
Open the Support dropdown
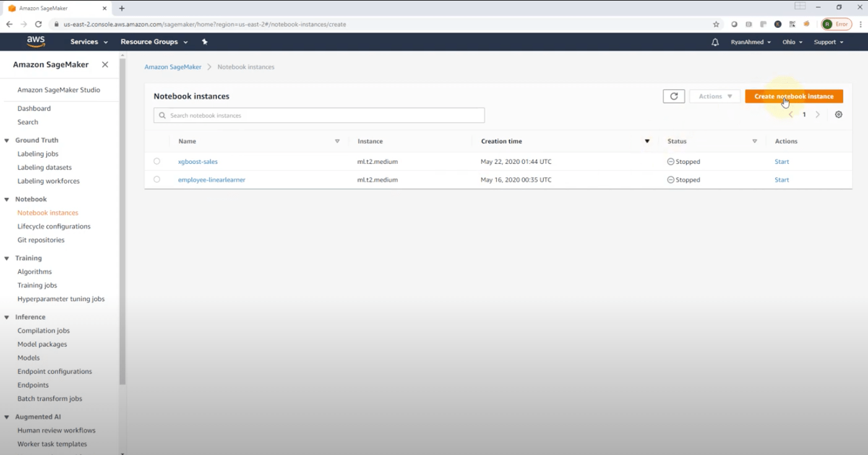click(x=828, y=42)
